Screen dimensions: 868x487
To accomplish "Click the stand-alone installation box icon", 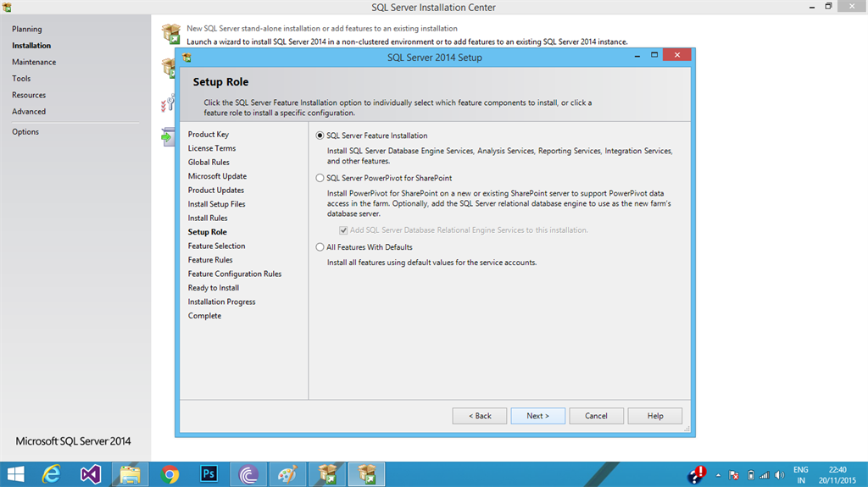I will [x=171, y=34].
